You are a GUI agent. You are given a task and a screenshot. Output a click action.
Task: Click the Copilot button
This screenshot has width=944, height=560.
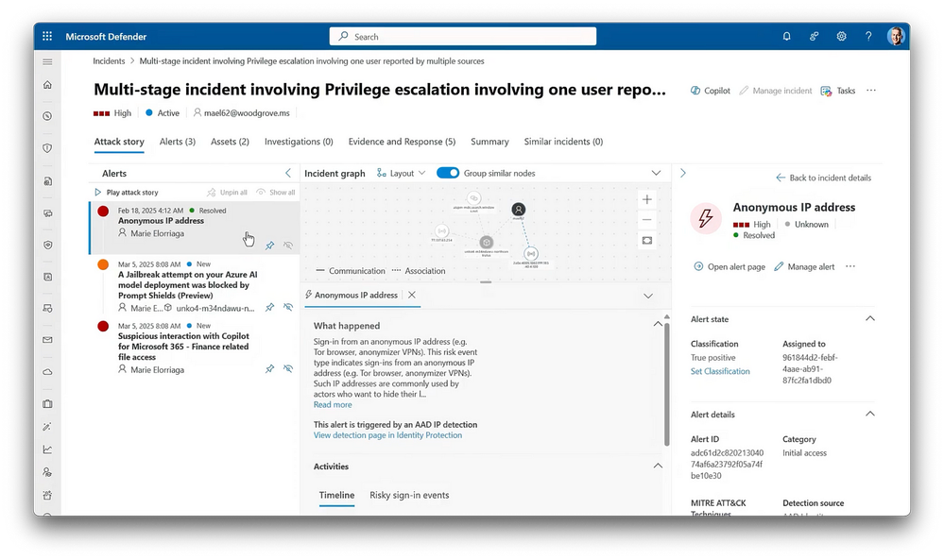pos(711,91)
